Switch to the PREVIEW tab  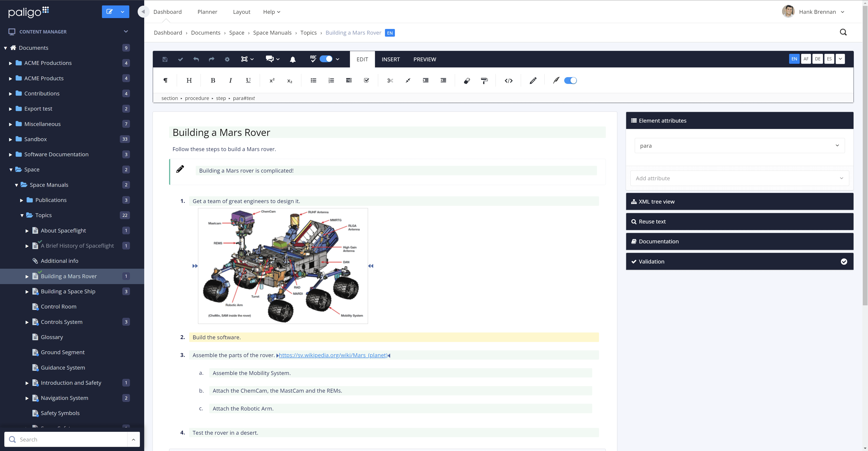point(425,59)
